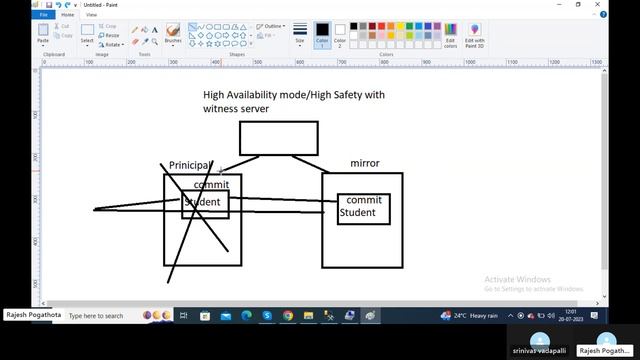The image size is (640, 360).
Task: Click the Cut button
Action: click(62, 26)
